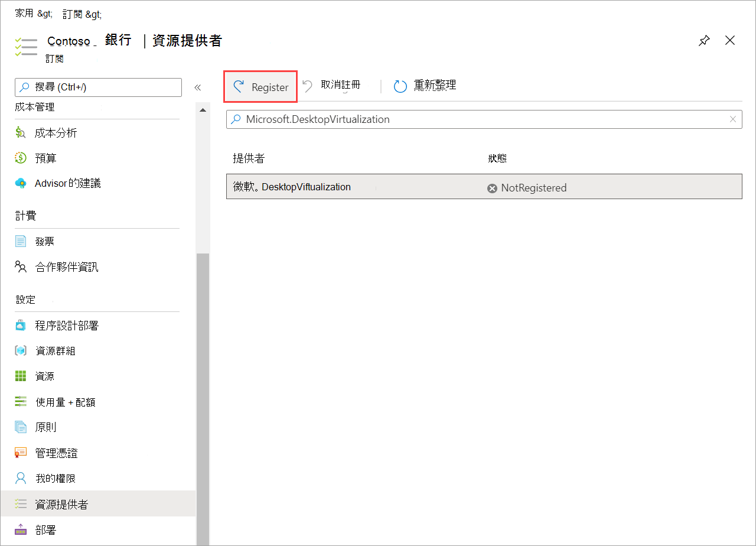Go to 訂閱 breadcrumb
Screen dimensions: 756x546
(71, 14)
